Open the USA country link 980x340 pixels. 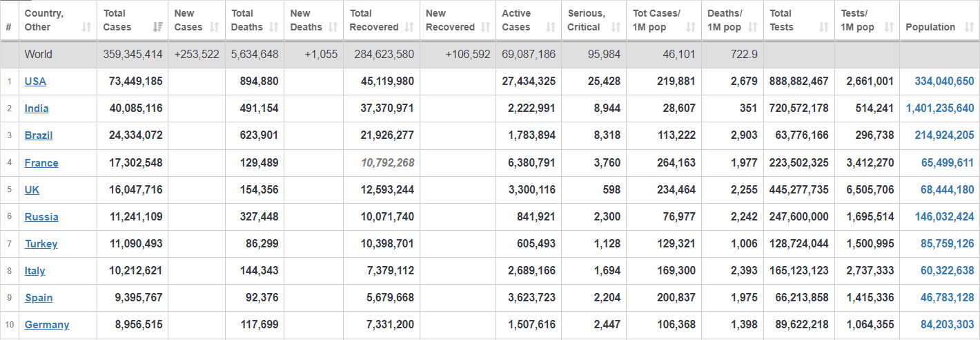click(x=35, y=82)
